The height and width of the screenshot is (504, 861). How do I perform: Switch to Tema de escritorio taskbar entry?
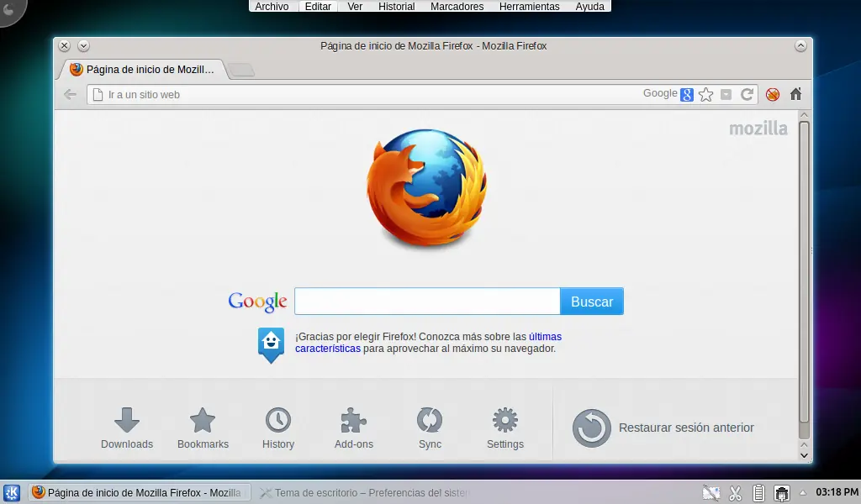tap(365, 492)
